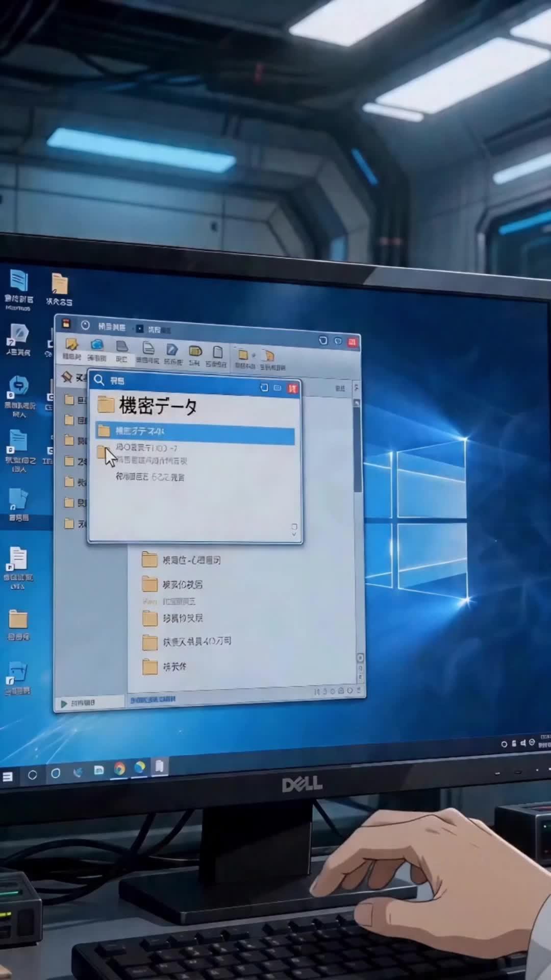551x980 pixels.
Task: Click the pin icon above the sidebar
Action: tap(67, 377)
